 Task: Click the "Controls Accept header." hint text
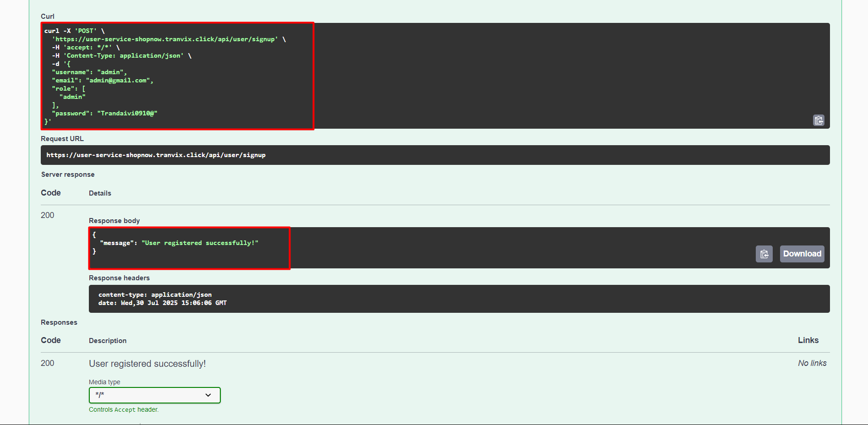coord(124,410)
